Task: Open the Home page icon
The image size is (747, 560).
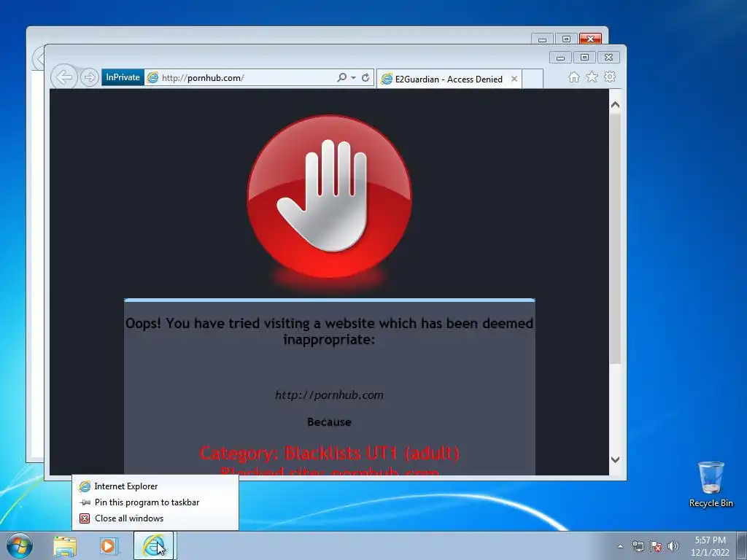Action: point(574,77)
